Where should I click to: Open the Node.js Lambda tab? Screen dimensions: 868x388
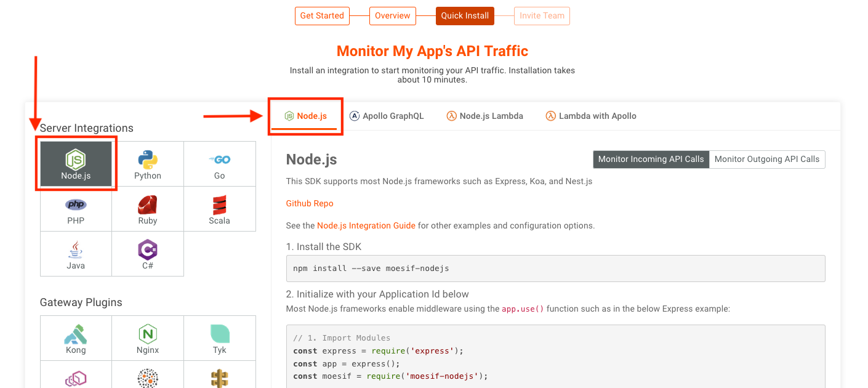coord(484,115)
